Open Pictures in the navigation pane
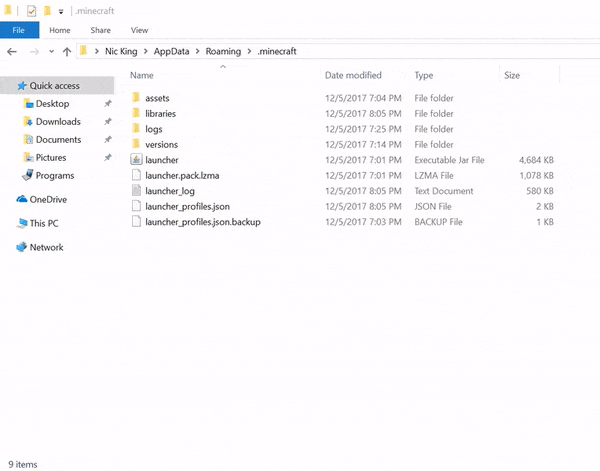This screenshot has width=600, height=471. [x=51, y=158]
